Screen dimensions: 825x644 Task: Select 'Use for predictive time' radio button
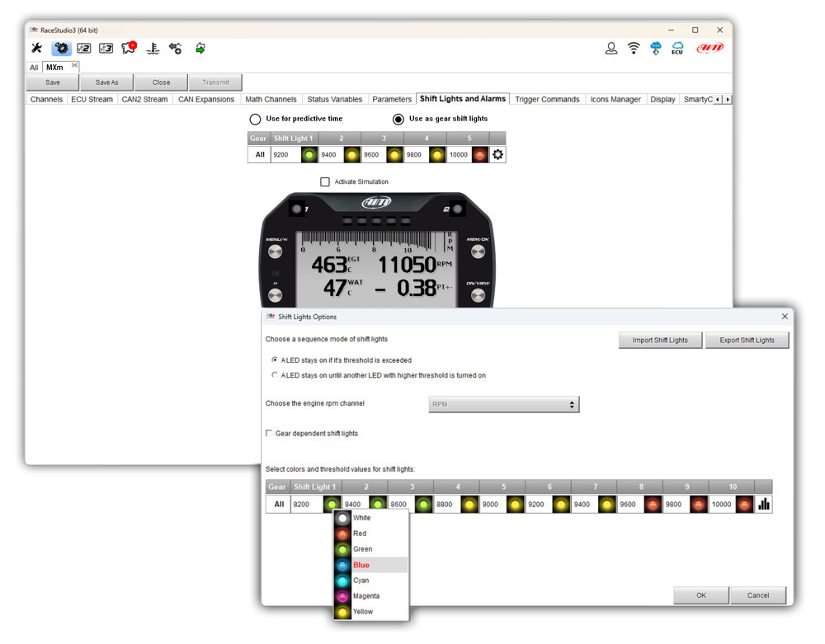[x=256, y=119]
